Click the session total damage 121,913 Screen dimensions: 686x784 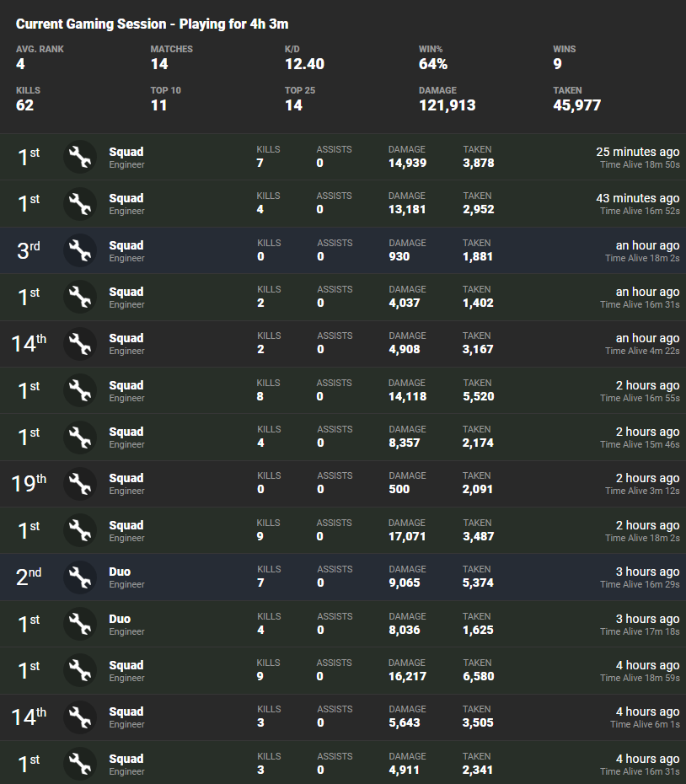(x=447, y=105)
